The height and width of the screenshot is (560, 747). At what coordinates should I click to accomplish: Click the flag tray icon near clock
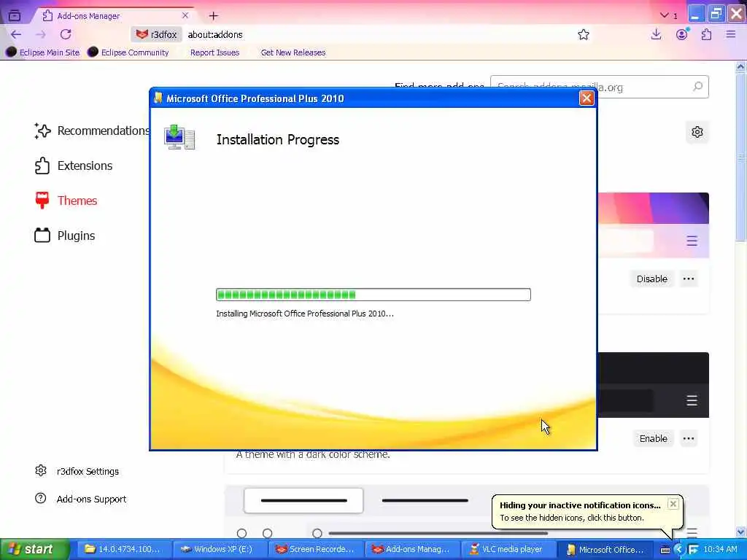693,550
